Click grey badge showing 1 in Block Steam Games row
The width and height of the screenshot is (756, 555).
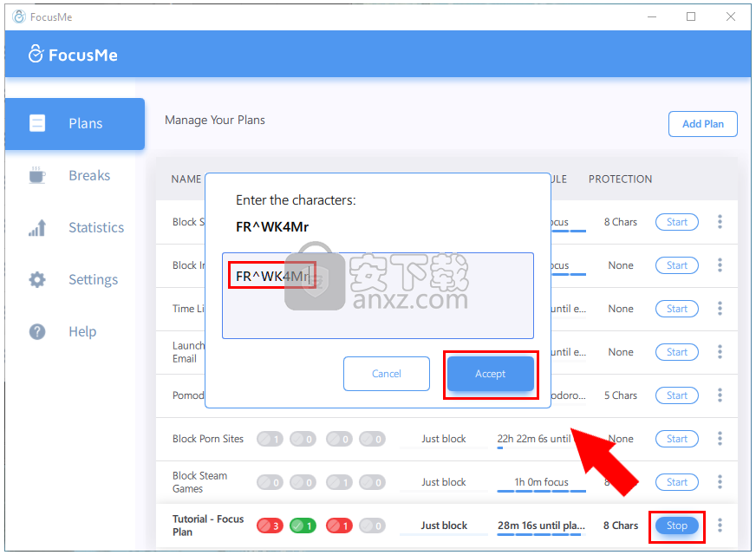339,482
